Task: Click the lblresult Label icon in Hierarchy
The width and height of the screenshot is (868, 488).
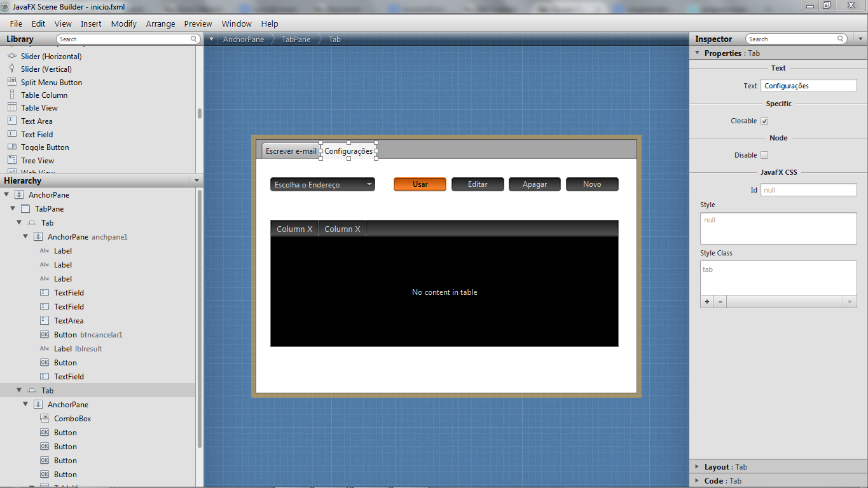Action: click(x=45, y=348)
